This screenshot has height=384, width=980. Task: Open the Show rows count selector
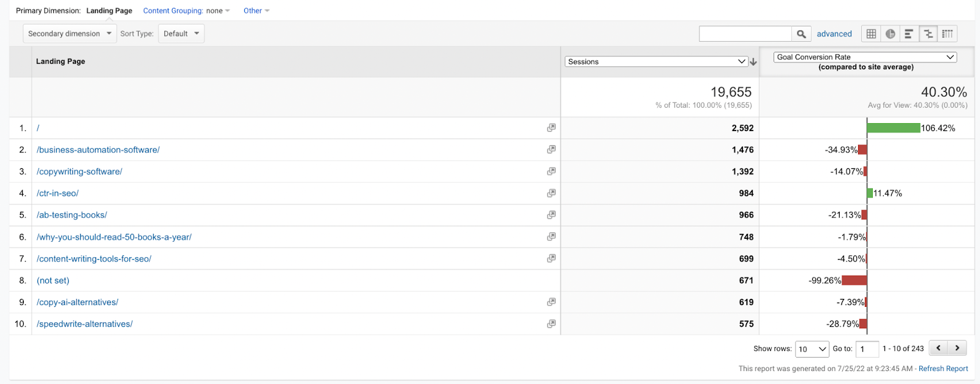point(812,349)
